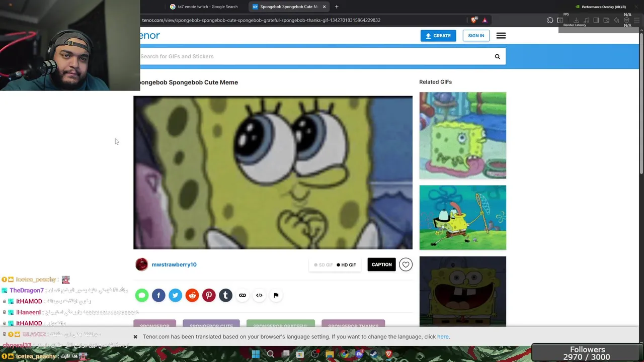Screen dimensions: 644x362
Task: Share GIF via green message icon
Action: 142,295
